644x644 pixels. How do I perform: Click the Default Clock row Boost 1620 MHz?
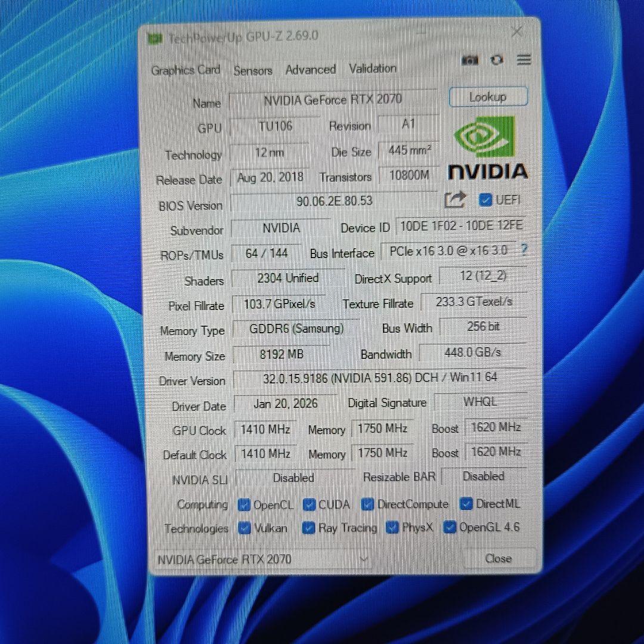pos(496,452)
